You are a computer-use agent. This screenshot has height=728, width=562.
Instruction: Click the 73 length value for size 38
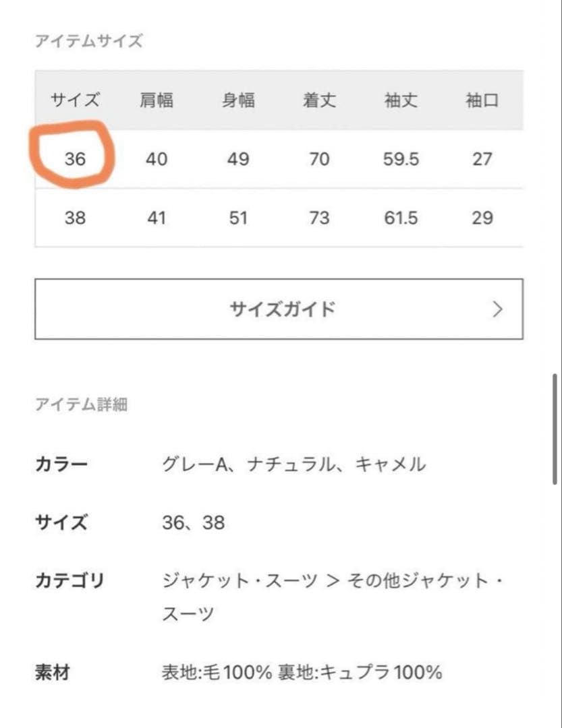[319, 218]
